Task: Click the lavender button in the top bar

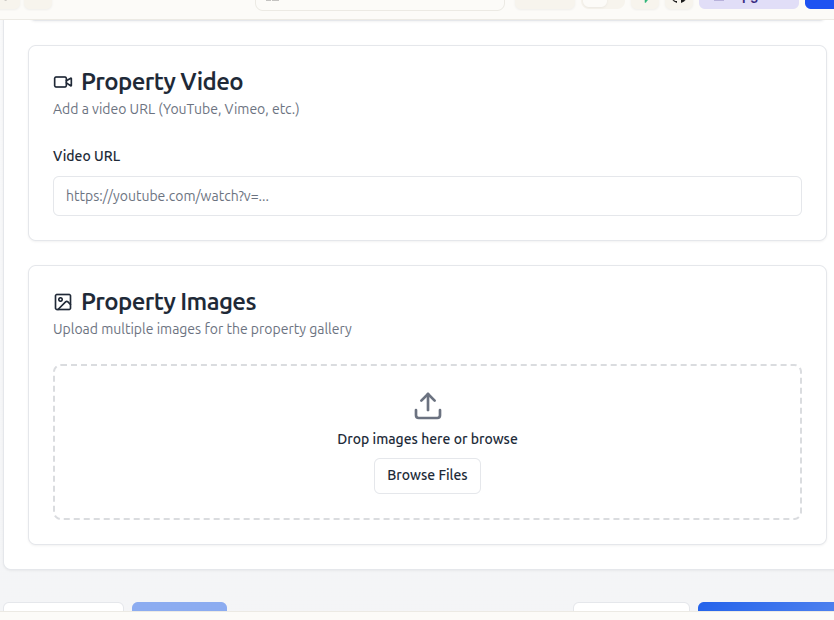Action: [748, 3]
